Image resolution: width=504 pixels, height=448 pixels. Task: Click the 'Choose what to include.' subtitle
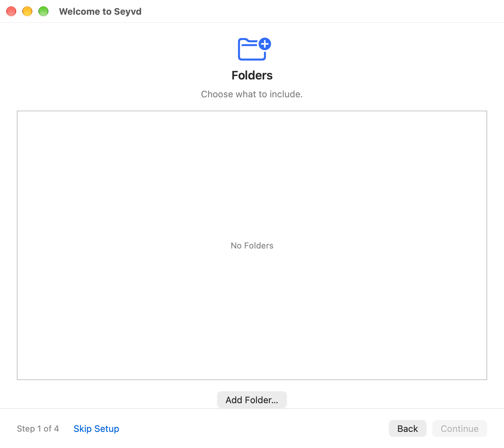252,94
